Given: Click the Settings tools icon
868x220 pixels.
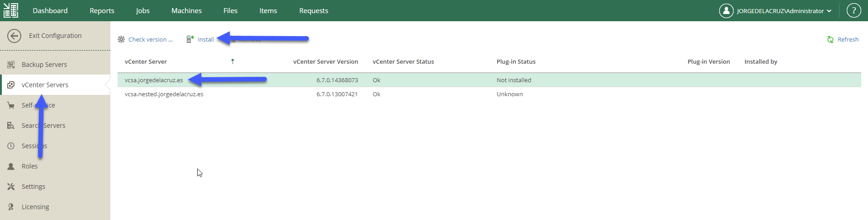Looking at the screenshot, I should pos(11,187).
